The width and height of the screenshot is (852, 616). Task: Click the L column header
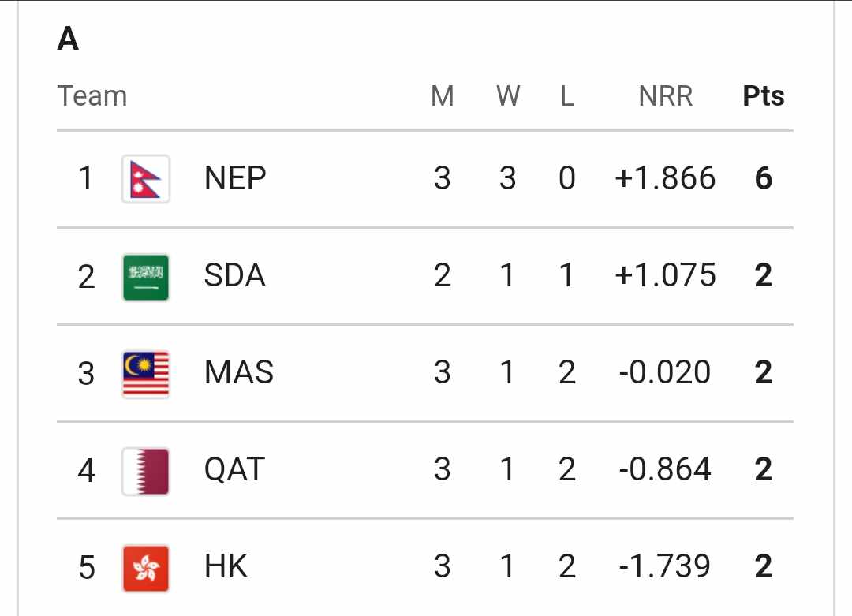(x=567, y=96)
